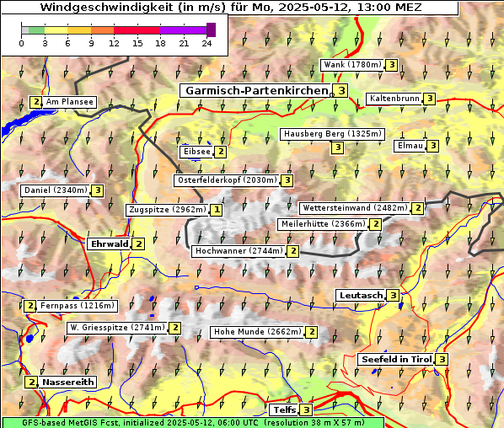Select the Nassereith town label
This screenshot has width=504, height=428.
67,382
